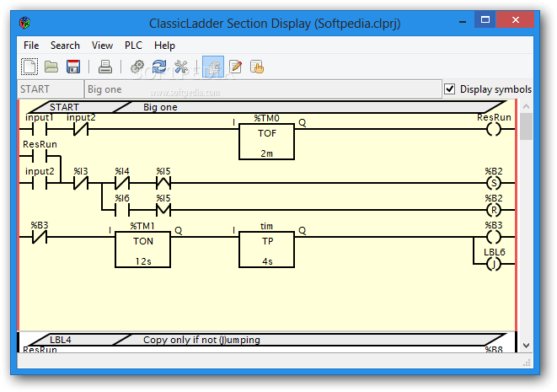The image size is (557, 392).
Task: Select the input2 normally-open contact in second rung
Action: [x=40, y=184]
